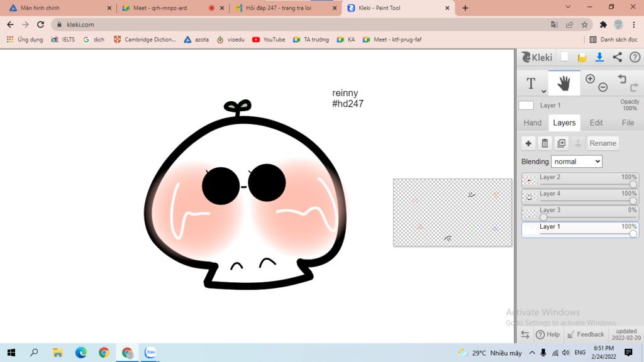Viewport: 644px width, 362px height.
Task: Flip the panel side with swap arrows
Action: 525,334
